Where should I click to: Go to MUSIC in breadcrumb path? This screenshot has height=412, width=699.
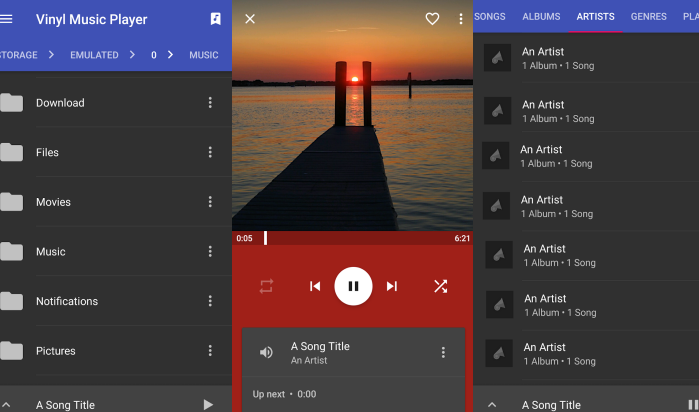pos(204,55)
